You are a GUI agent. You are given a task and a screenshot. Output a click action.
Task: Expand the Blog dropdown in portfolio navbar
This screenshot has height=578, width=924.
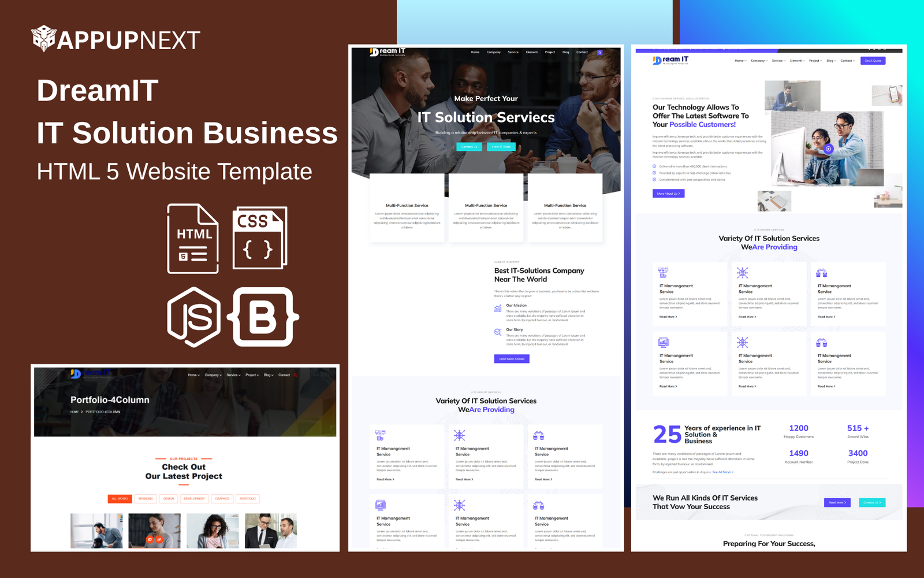coord(269,375)
